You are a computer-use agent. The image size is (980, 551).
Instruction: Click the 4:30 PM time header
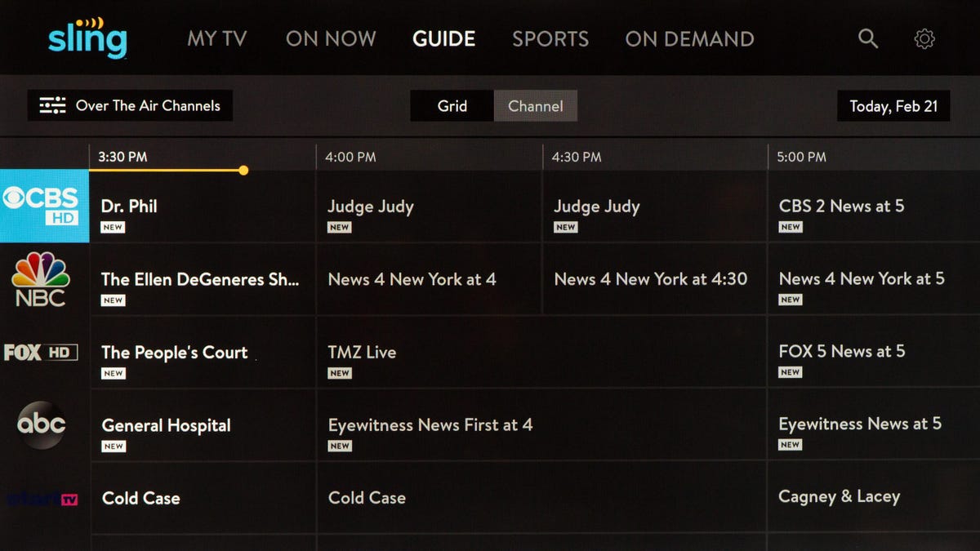[577, 157]
